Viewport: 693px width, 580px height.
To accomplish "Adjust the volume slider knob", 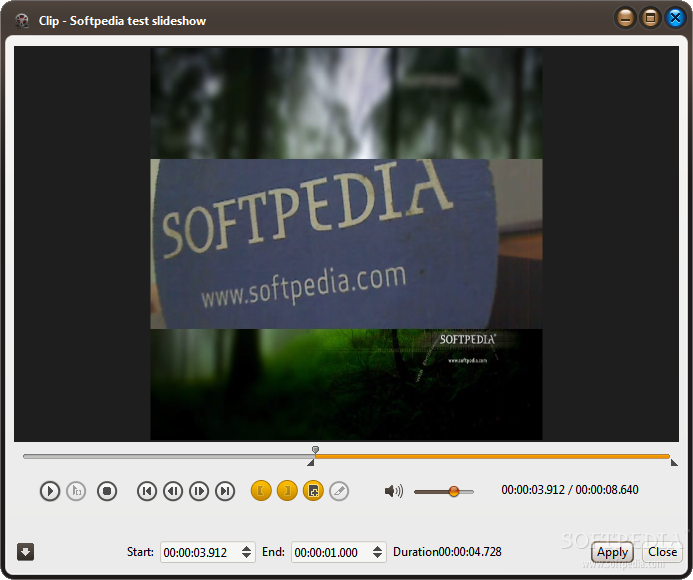I will click(x=453, y=491).
